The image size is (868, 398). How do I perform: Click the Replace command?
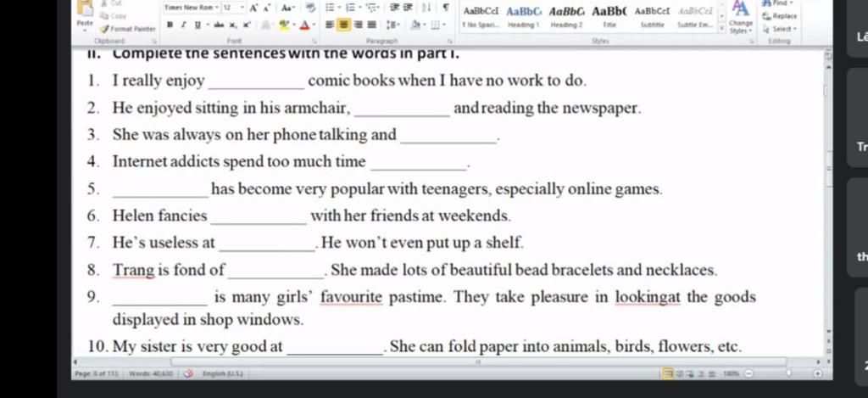[x=780, y=17]
